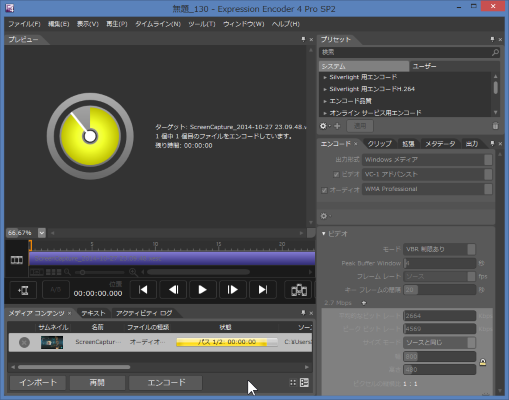The image size is (509, 400).
Task: Click the Resume button
Action: point(97,383)
